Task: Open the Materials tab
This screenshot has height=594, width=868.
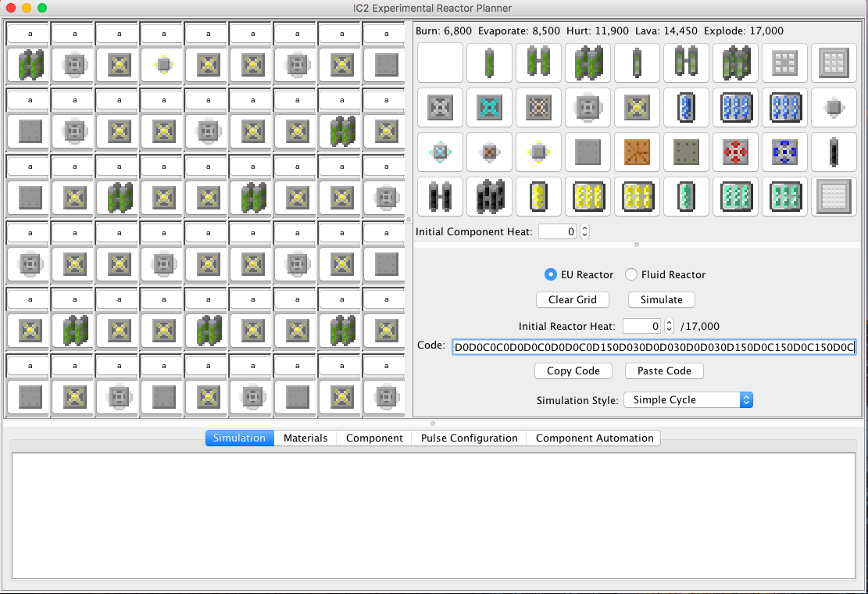Action: click(x=305, y=438)
